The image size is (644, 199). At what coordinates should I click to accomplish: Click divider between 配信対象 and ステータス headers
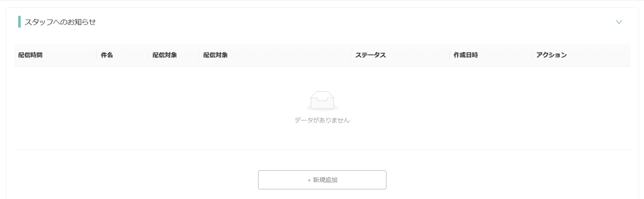[351, 55]
